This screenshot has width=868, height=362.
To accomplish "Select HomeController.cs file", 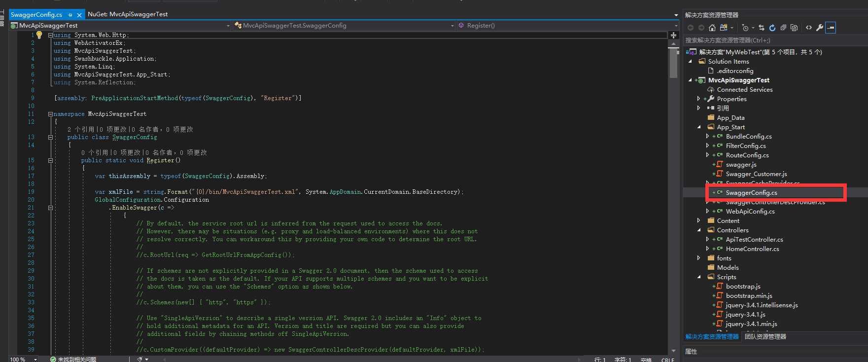I will (752, 249).
